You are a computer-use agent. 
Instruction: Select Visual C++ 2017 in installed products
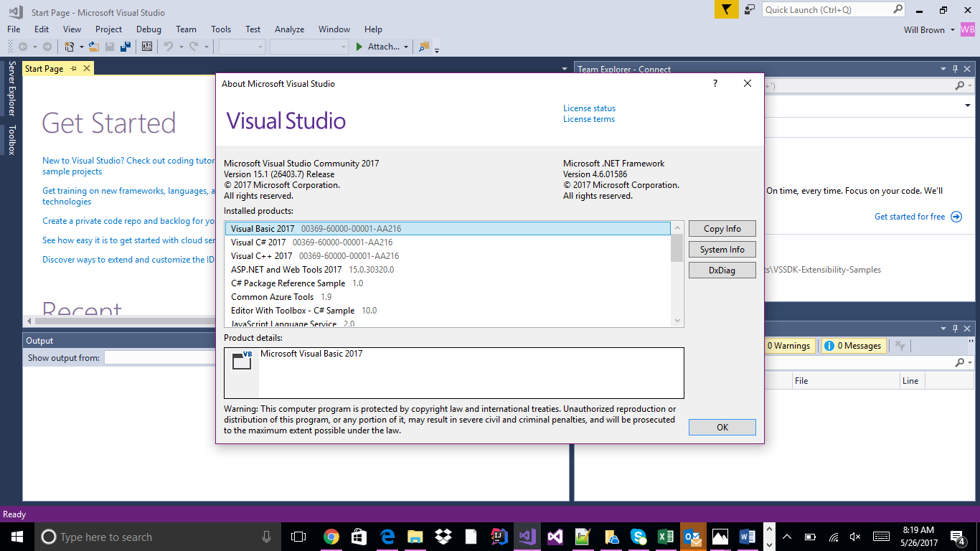(448, 256)
